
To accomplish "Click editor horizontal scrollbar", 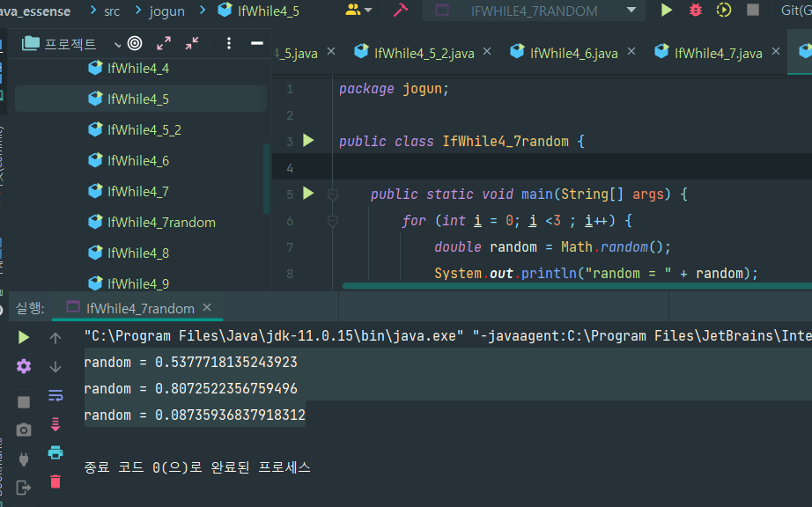I will [x=577, y=285].
